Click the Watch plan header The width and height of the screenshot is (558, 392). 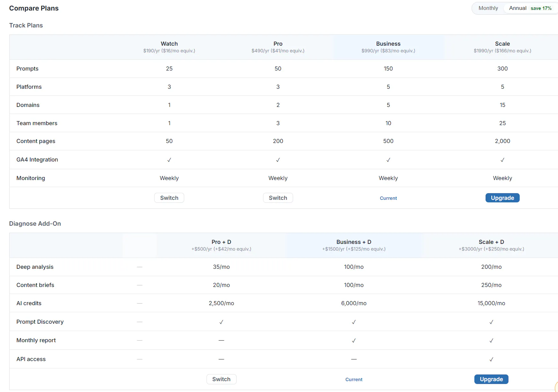(169, 44)
